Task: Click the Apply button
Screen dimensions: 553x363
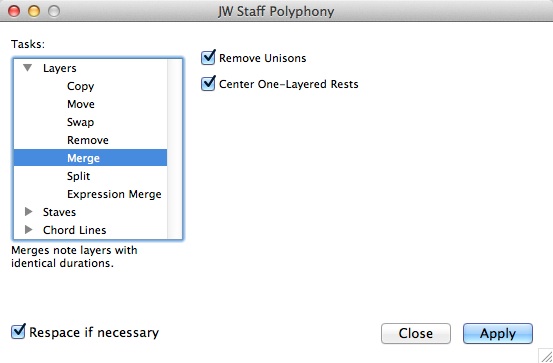Action: point(498,333)
